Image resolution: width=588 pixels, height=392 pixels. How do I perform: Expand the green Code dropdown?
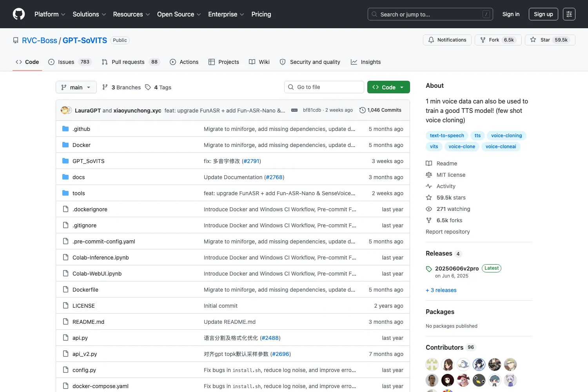tap(388, 87)
